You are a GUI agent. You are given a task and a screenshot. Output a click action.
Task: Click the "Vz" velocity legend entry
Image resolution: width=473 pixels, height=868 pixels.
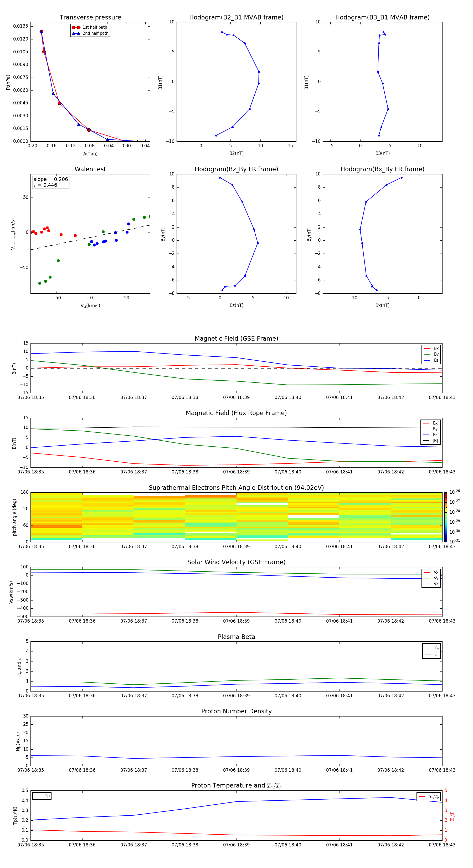pyautogui.click(x=431, y=584)
